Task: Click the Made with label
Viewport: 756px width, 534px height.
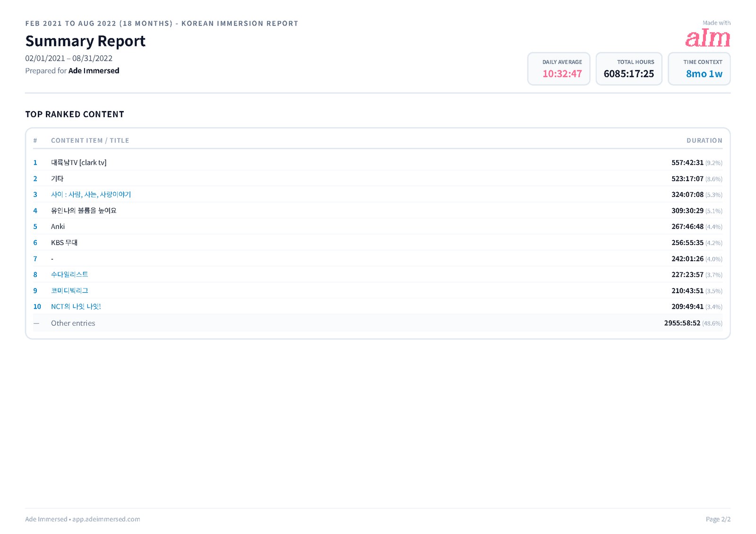Action: 716,23
